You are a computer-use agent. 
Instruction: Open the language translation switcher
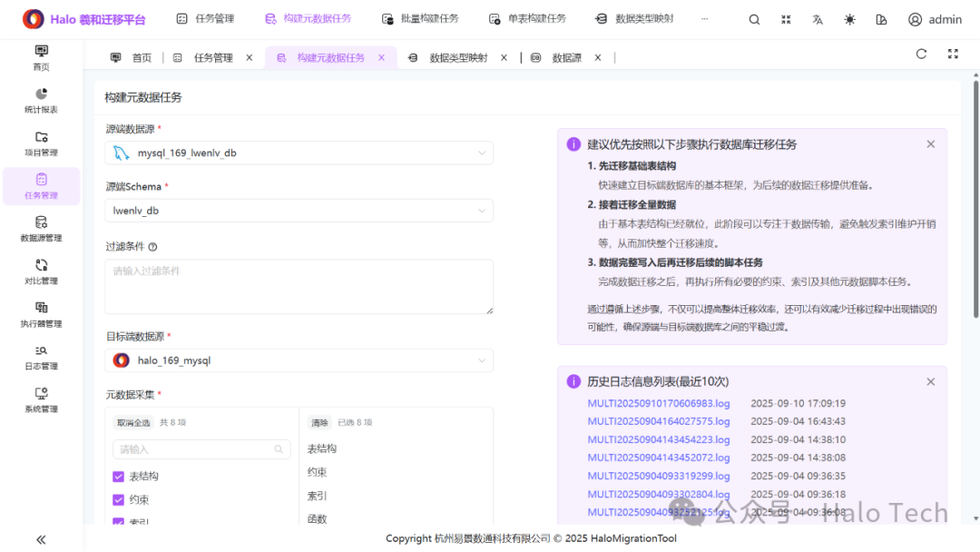818,19
